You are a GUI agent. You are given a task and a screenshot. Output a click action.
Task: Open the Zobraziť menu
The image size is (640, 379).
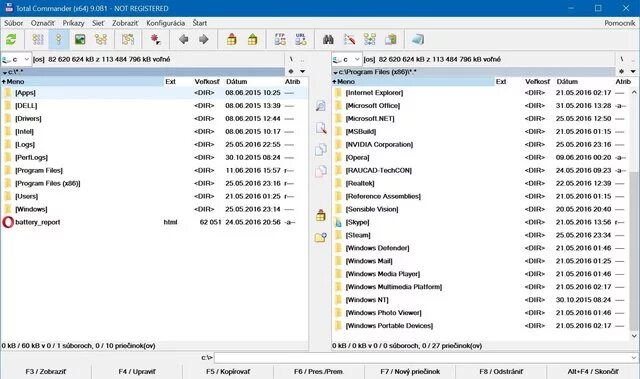click(125, 23)
